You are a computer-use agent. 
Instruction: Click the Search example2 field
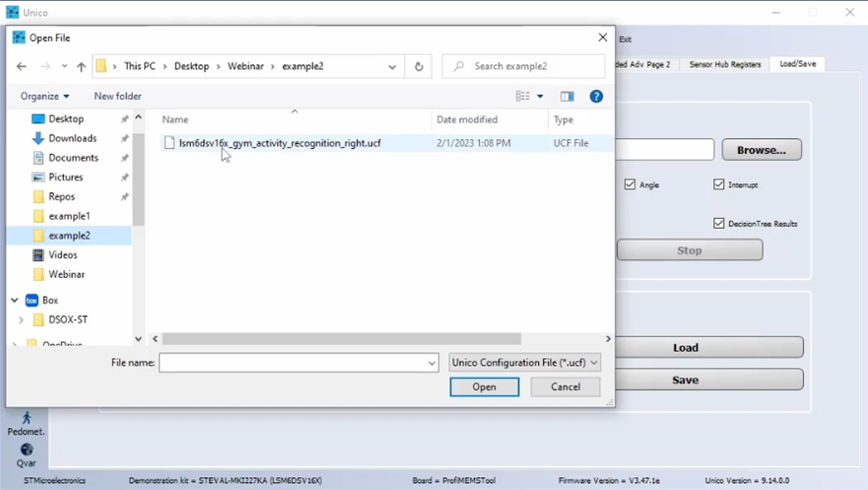(523, 66)
